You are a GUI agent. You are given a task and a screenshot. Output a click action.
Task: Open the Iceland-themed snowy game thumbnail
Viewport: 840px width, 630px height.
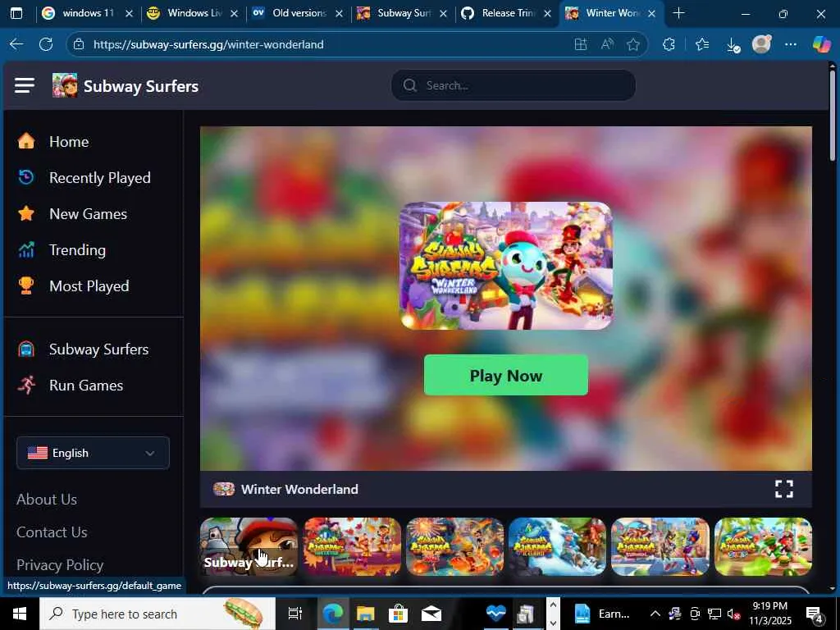(x=557, y=546)
